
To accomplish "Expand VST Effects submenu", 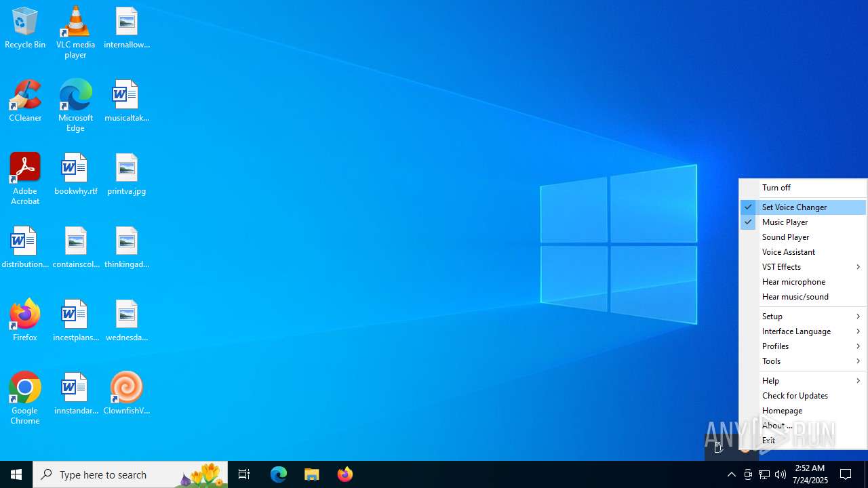I will point(803,267).
